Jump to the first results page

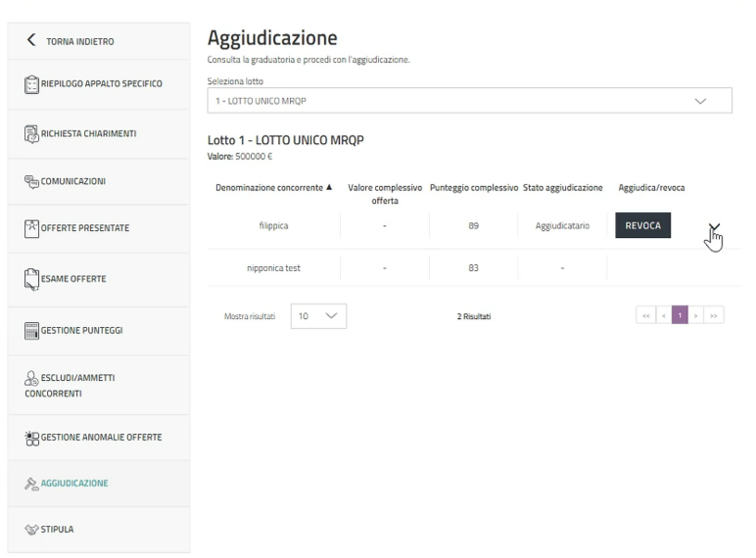(645, 317)
